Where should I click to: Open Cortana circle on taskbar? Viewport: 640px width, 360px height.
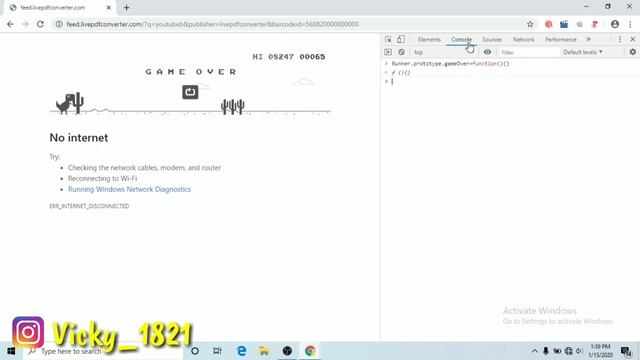195,351
